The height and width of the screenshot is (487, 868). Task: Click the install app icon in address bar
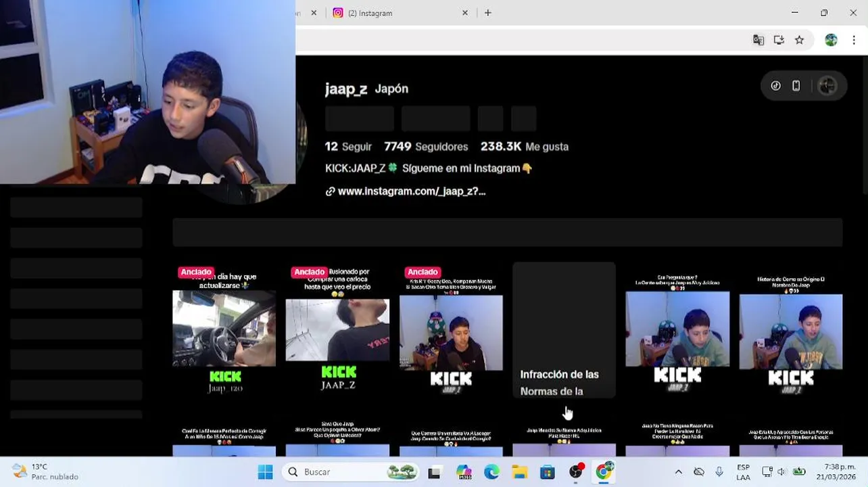pos(779,40)
